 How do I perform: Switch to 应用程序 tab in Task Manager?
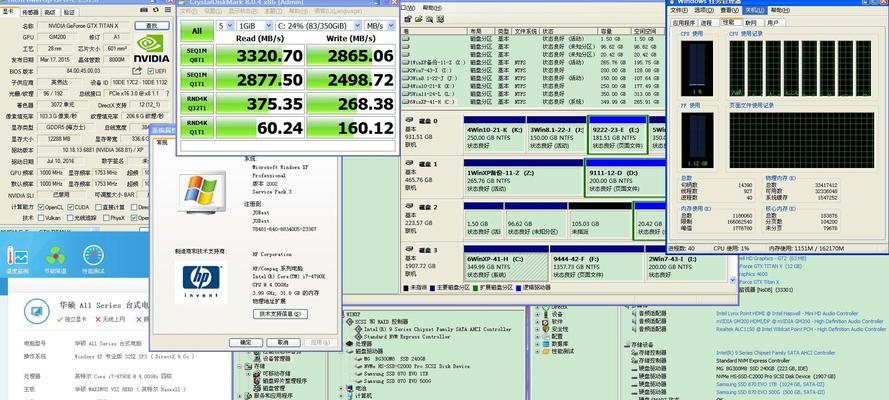[x=684, y=23]
